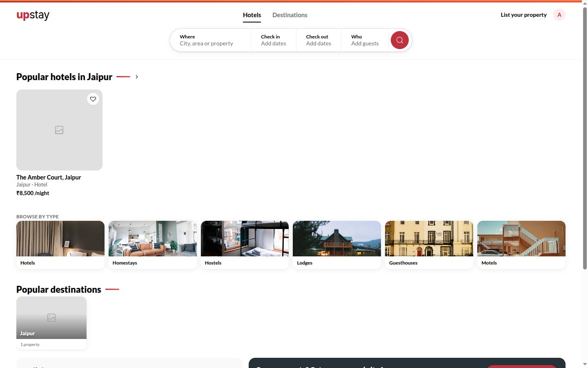Screen dimensions: 588x368
Task: Expand Popular hotels in Jaipur chevron
Action: pos(137,77)
